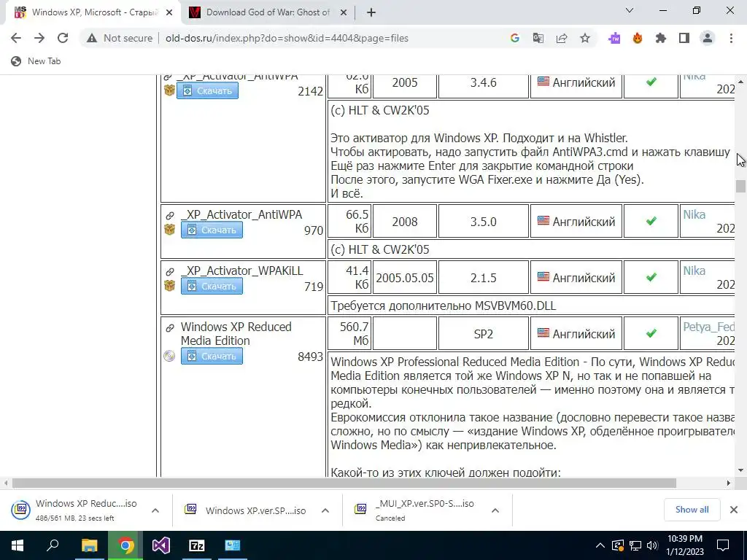Click Show all downloads button
Viewport: 747px width, 560px height.
click(x=692, y=510)
